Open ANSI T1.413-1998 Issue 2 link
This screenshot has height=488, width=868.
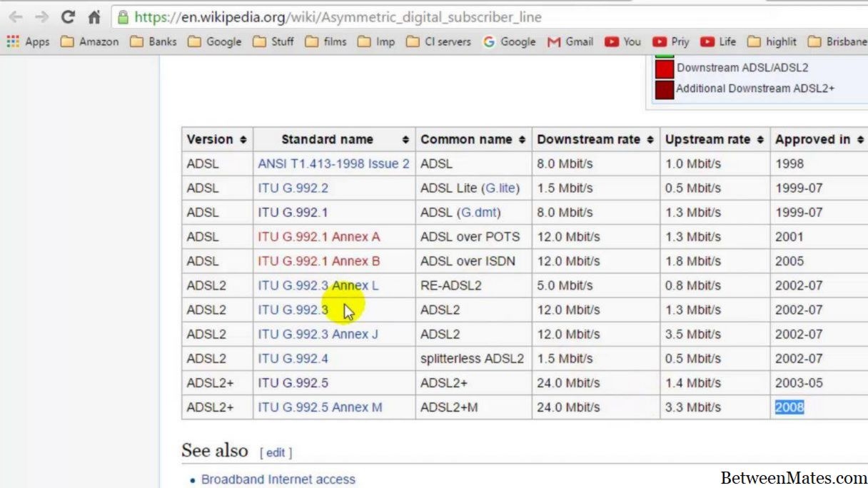(333, 164)
